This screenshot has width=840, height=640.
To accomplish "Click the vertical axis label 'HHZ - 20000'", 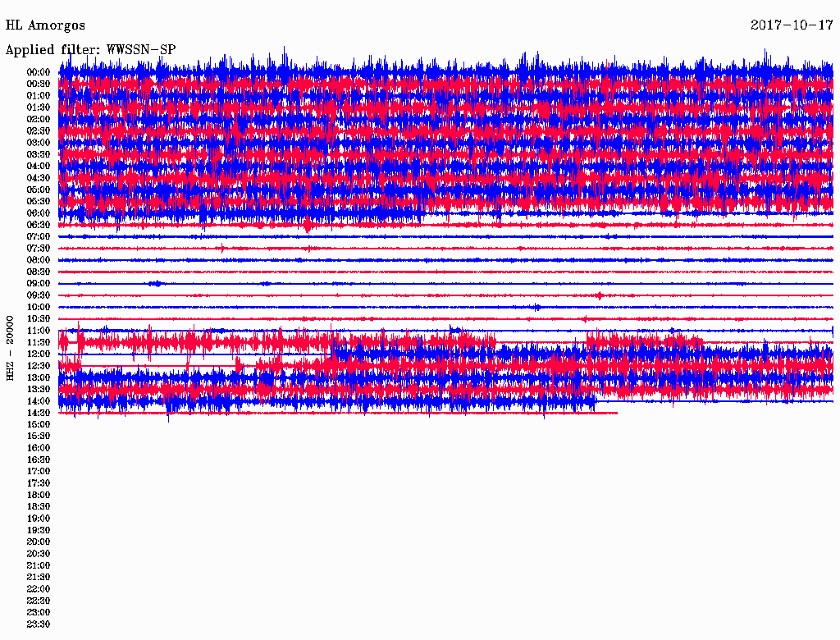I will (x=10, y=348).
